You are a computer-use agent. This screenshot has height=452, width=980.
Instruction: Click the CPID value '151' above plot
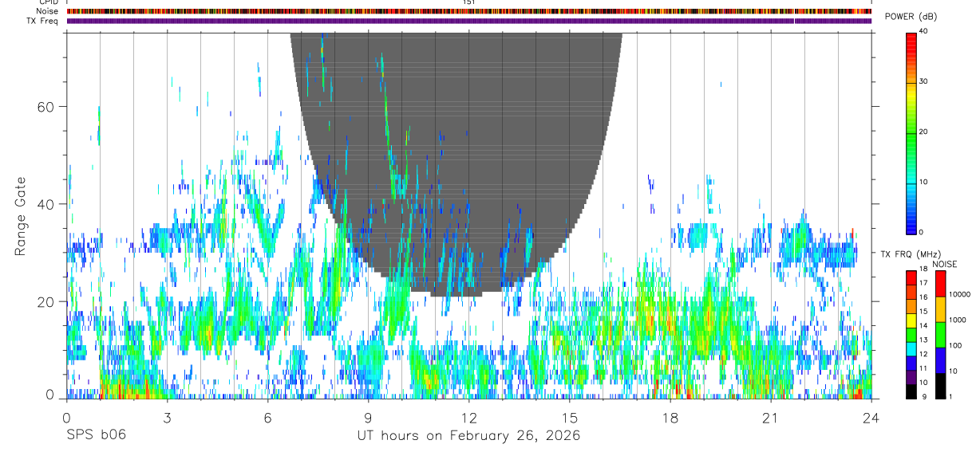point(469,2)
